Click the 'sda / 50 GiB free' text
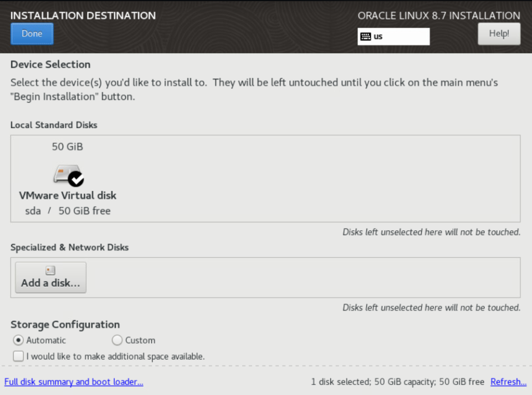532x395 pixels. point(68,211)
